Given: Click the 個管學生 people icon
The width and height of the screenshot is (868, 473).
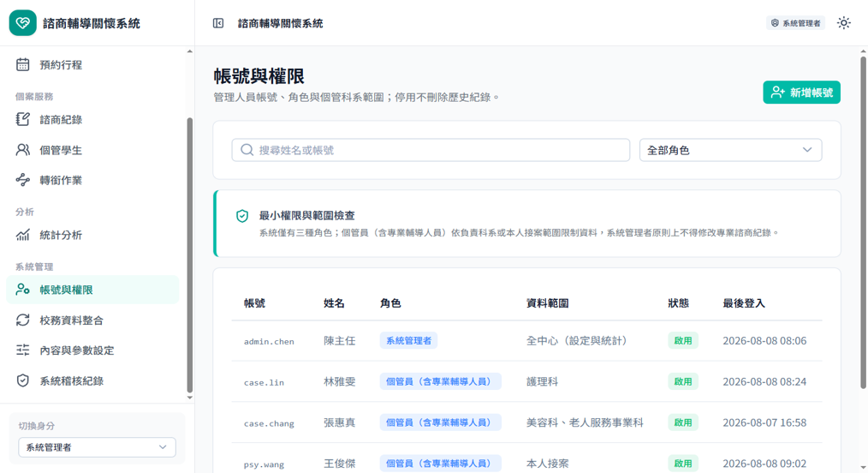Looking at the screenshot, I should coord(23,150).
